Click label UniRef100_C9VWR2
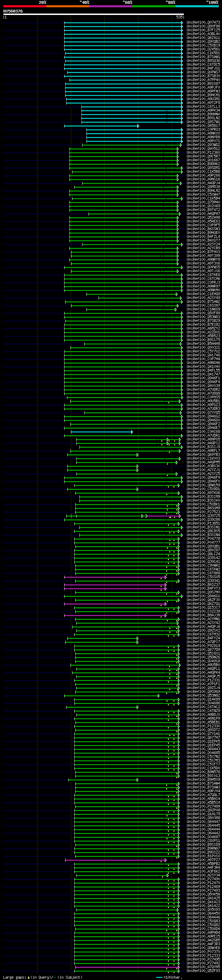Viewport: 222px width, 980px height. point(203,566)
